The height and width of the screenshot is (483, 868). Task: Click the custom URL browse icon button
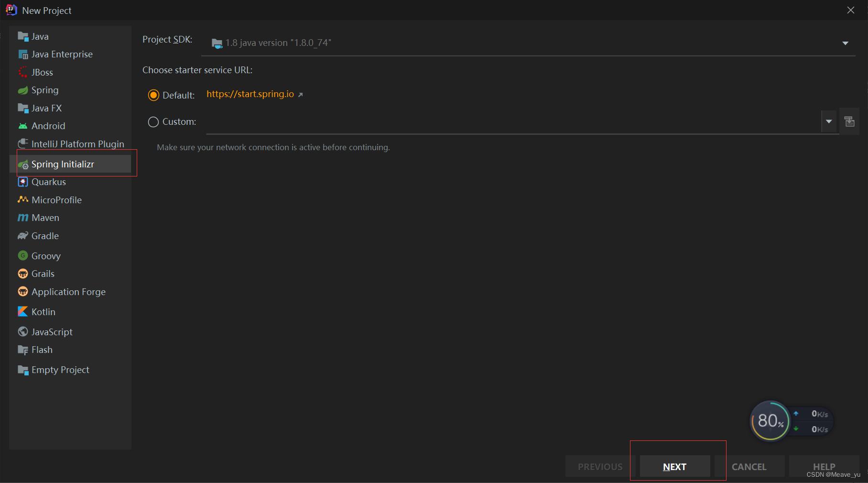[x=849, y=121]
